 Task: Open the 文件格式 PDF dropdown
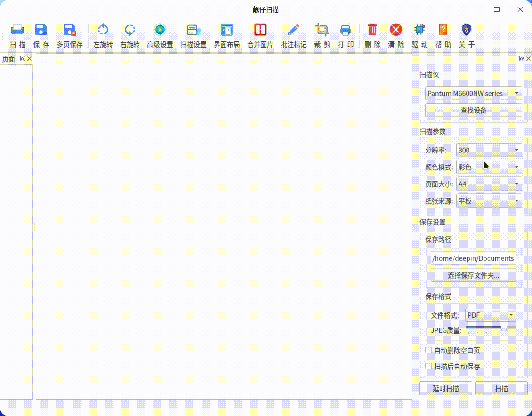coord(491,315)
